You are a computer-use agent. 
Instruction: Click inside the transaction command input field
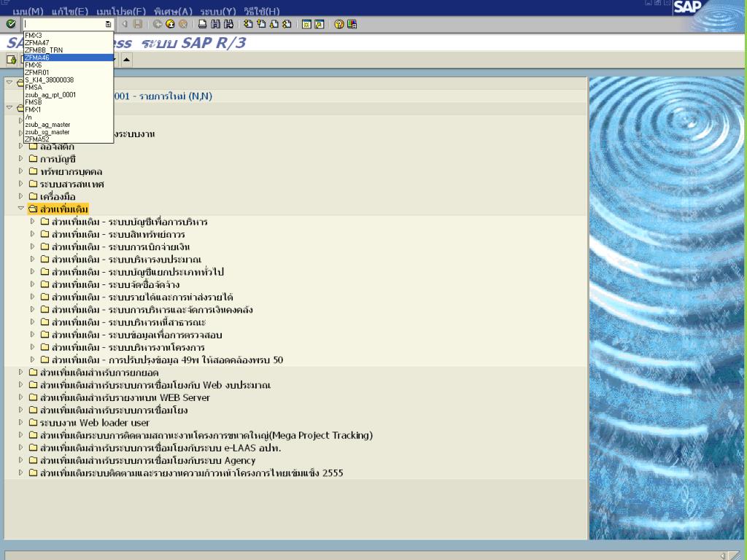(64, 24)
